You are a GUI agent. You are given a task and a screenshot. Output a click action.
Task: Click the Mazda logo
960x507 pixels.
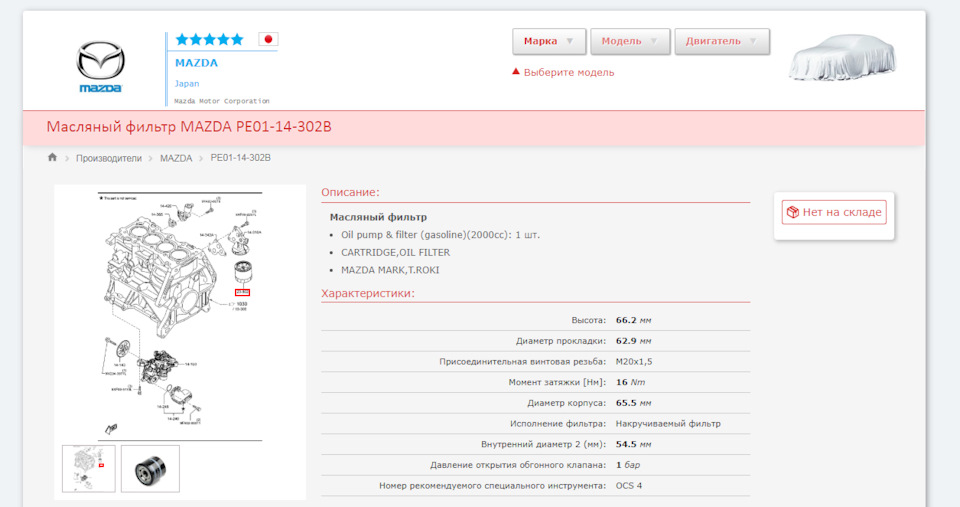click(x=100, y=67)
